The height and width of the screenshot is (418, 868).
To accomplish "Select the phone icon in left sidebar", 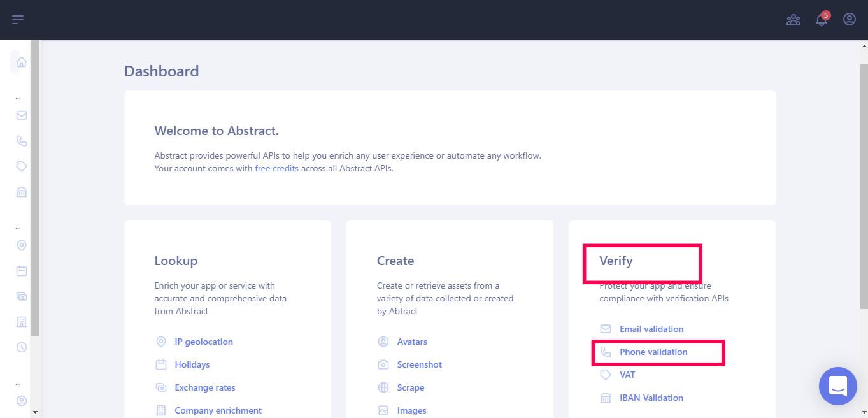I will coord(22,141).
